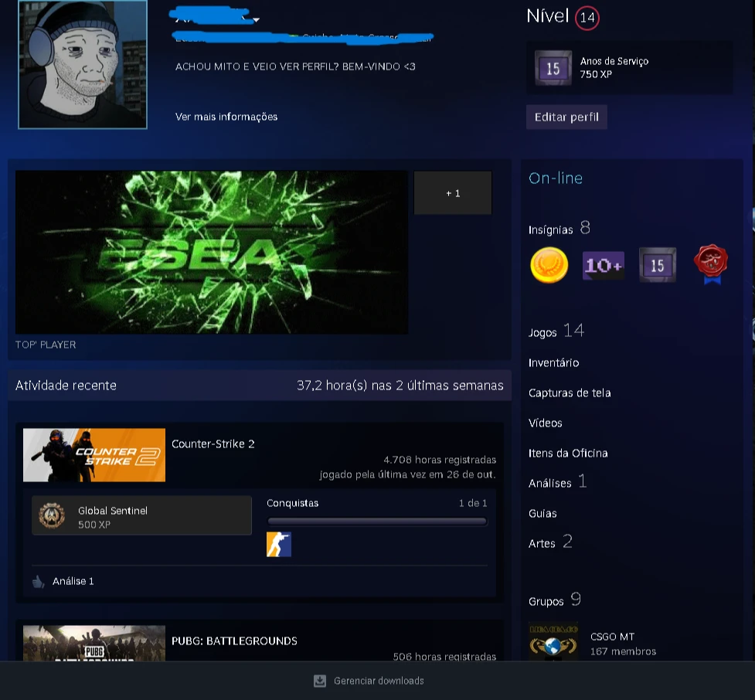Click the Conquistas progress bar

click(377, 522)
